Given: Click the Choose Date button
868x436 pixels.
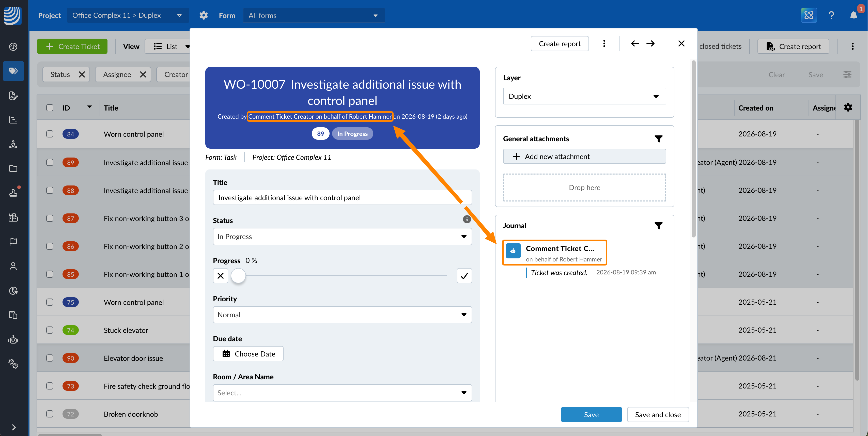Looking at the screenshot, I should coord(248,354).
